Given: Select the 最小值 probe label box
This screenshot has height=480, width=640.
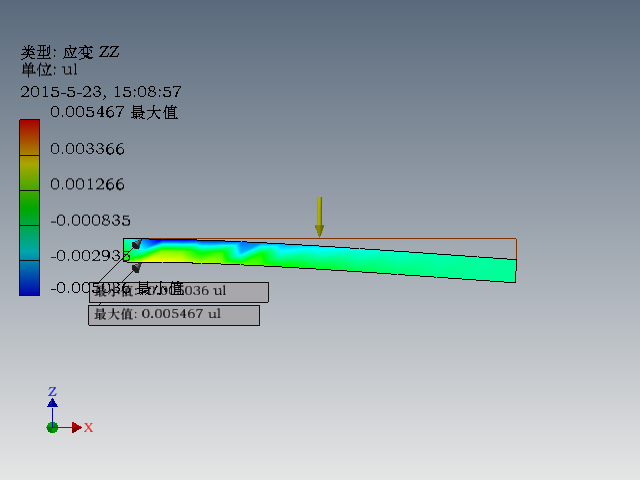Looking at the screenshot, I should [x=179, y=292].
